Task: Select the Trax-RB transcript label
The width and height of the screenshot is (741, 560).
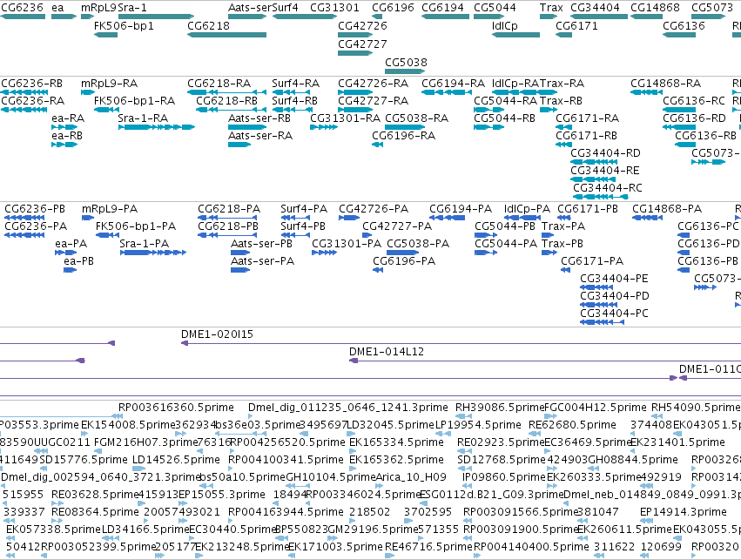Action: coord(561,101)
